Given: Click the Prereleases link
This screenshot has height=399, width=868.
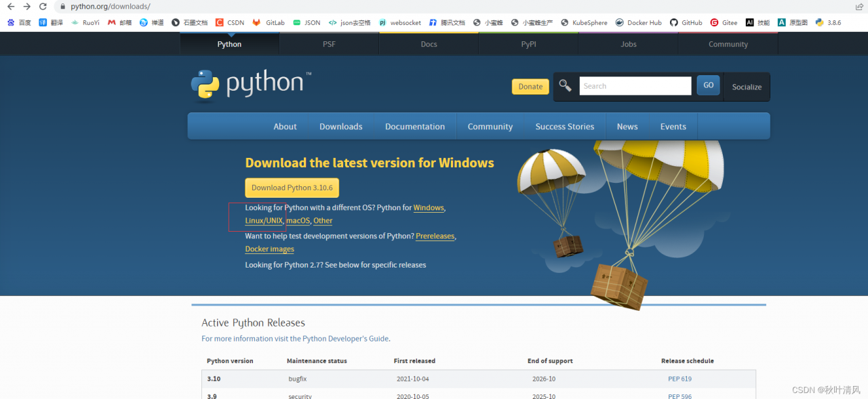Looking at the screenshot, I should 435,236.
